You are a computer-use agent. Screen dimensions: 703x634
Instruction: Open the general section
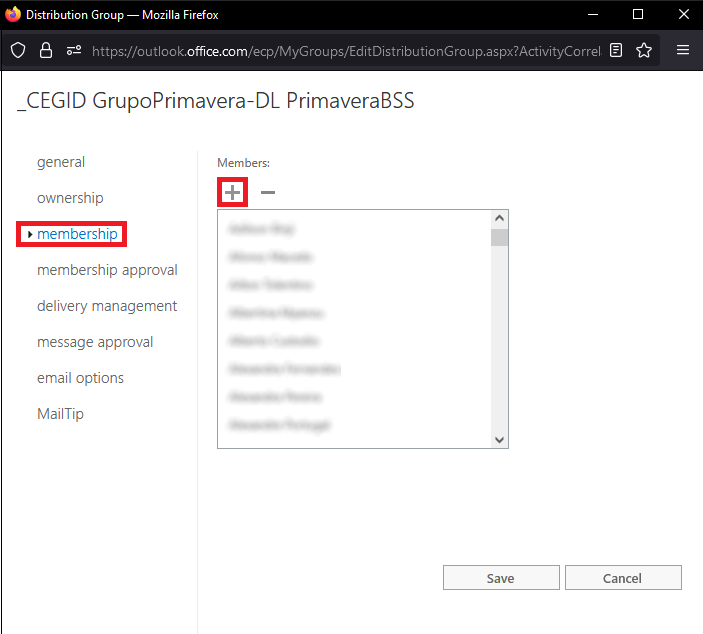[61, 162]
